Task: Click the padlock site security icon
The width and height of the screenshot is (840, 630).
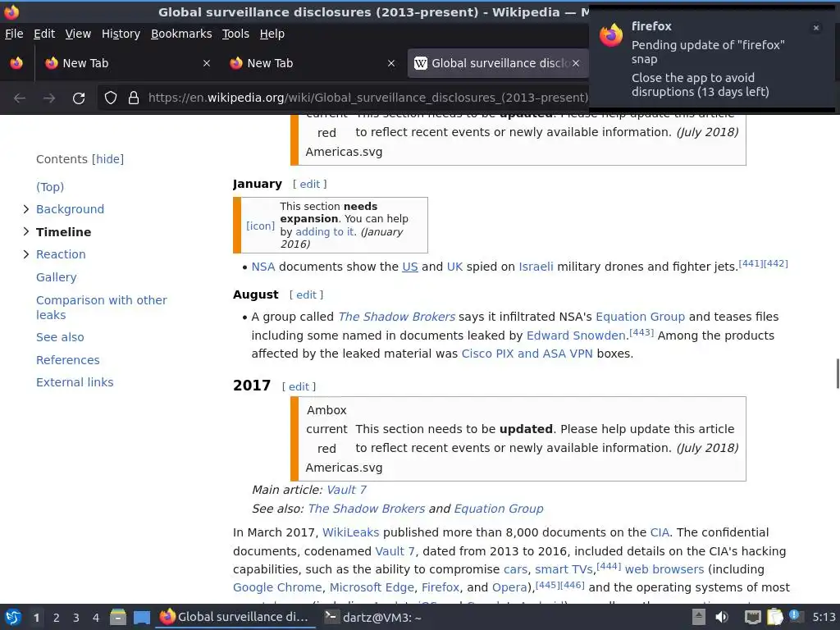Action: [x=134, y=98]
